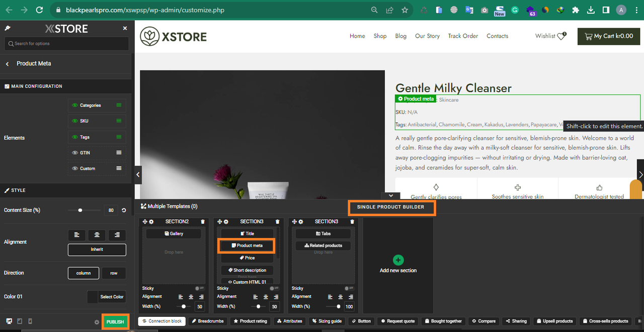Select the Short description block

(247, 270)
